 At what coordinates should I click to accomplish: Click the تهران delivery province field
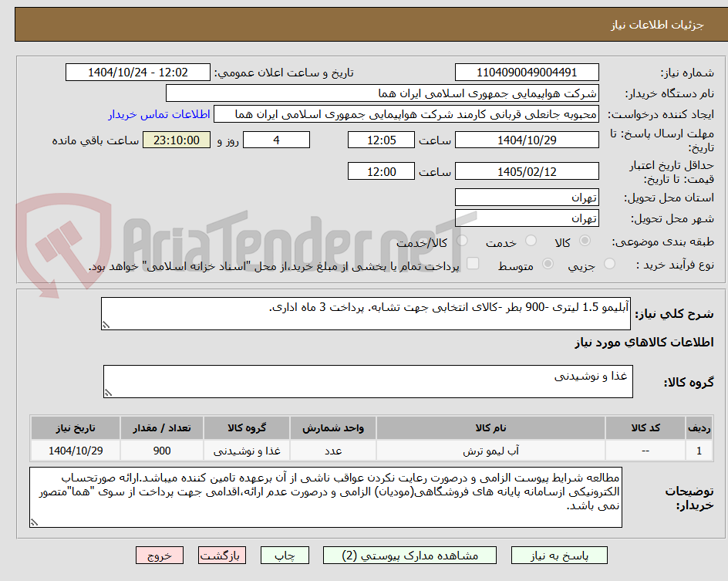click(527, 198)
